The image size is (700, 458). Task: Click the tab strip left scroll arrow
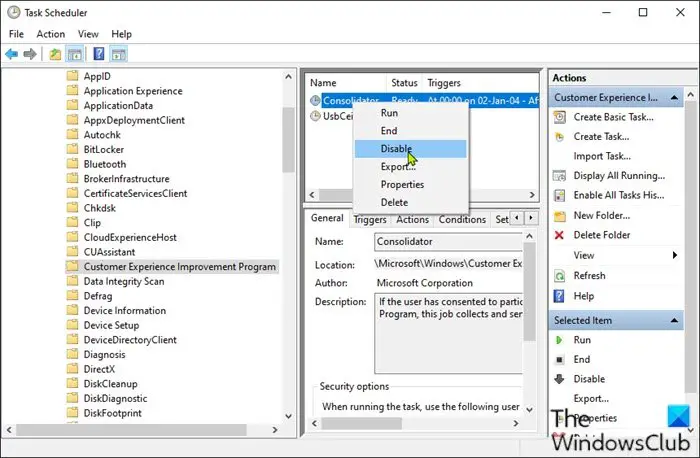point(517,218)
